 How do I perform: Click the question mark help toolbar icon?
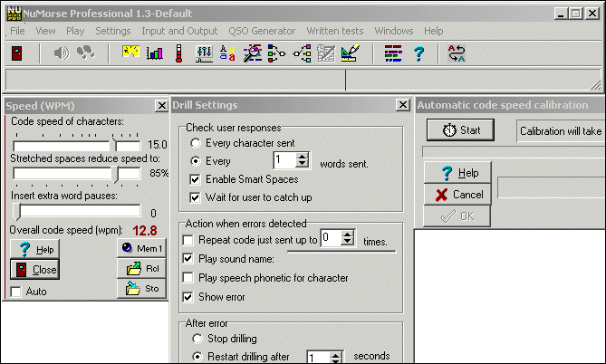[x=418, y=53]
